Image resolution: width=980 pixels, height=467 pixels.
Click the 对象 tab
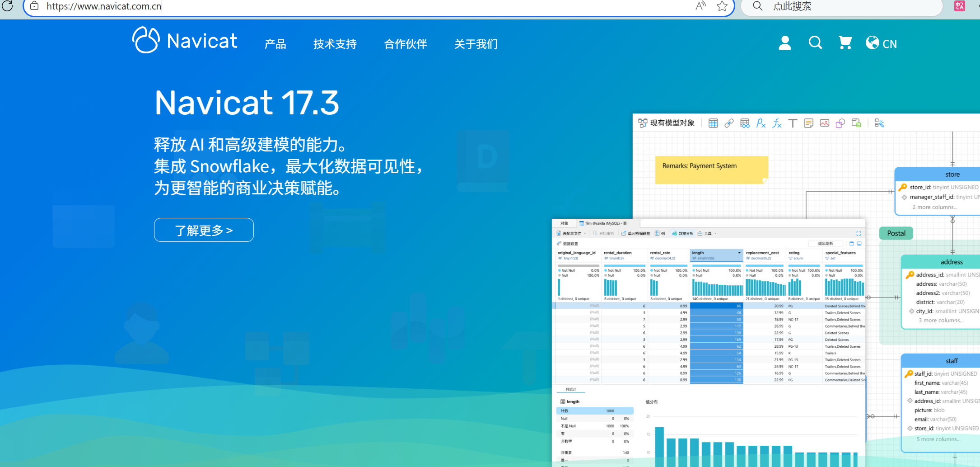(564, 223)
